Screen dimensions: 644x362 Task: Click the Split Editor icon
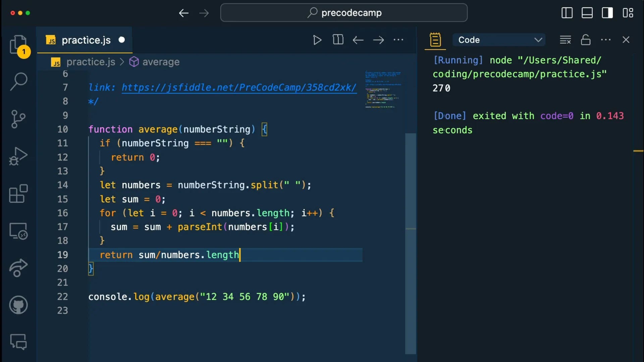coord(338,40)
